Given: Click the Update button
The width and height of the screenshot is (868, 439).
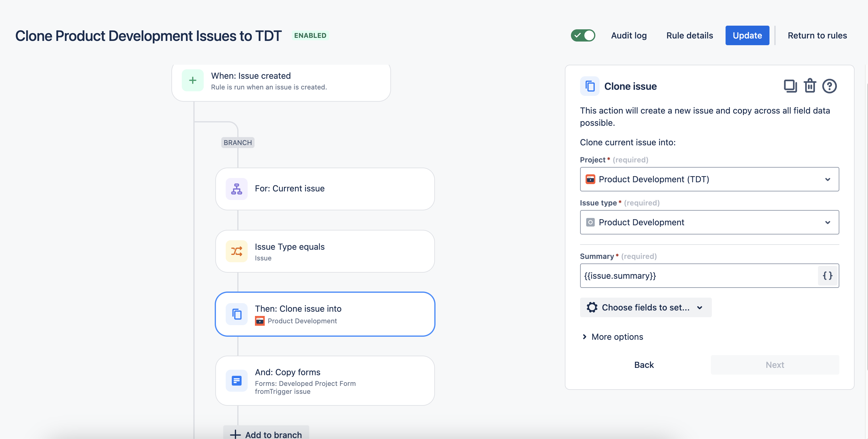Looking at the screenshot, I should point(747,35).
